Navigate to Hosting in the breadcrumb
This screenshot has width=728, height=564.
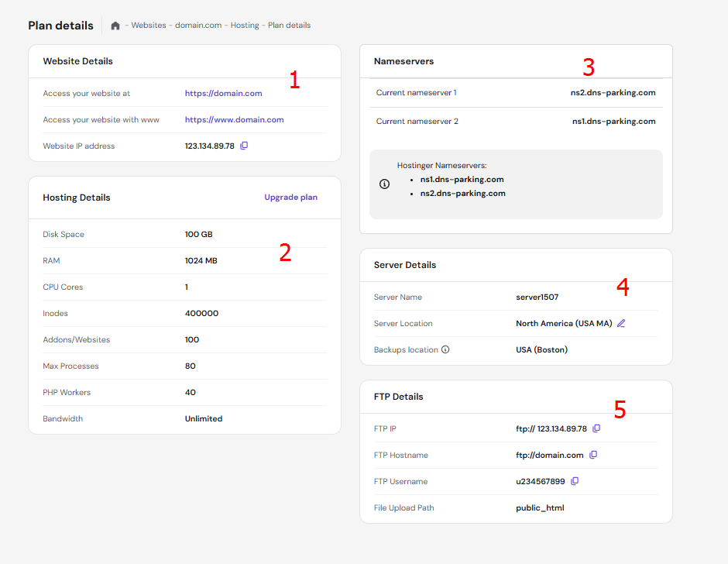tap(245, 26)
